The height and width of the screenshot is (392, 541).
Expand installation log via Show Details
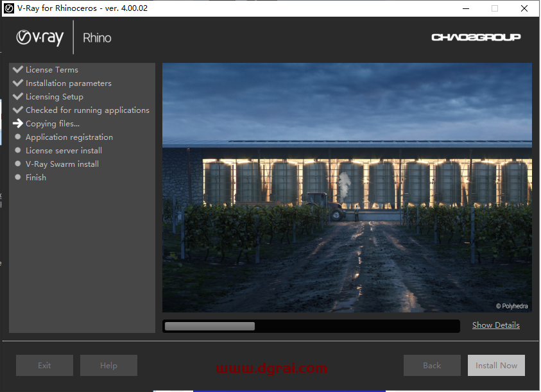point(495,325)
